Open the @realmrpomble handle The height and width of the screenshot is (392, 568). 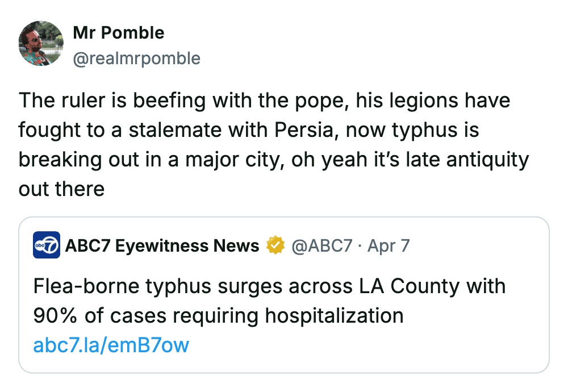coord(137,58)
